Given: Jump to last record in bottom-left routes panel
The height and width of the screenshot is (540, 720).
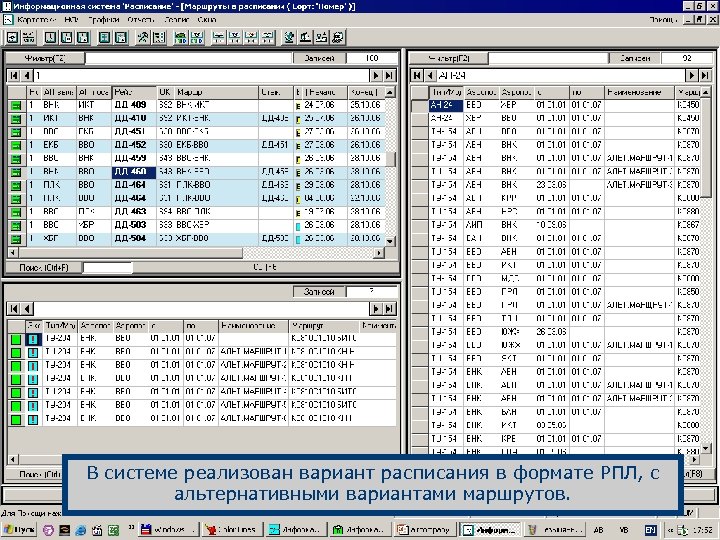Looking at the screenshot, I should 389,309.
